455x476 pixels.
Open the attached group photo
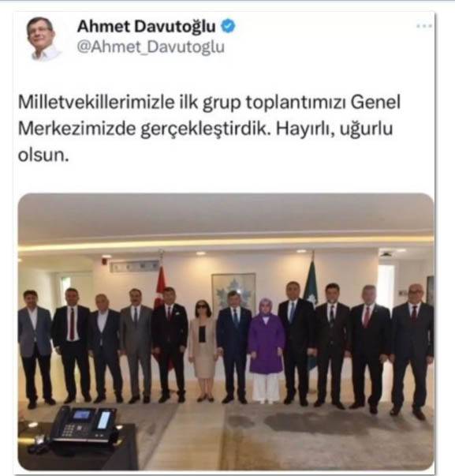click(226, 332)
